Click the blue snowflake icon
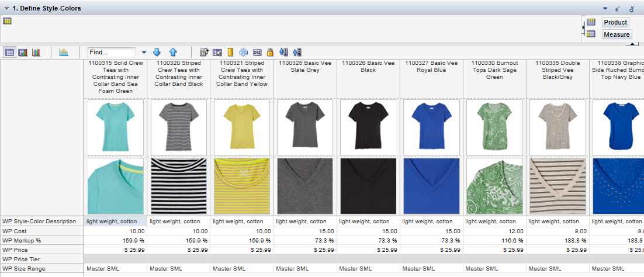Image resolution: width=644 pixels, height=277 pixels. (x=244, y=52)
